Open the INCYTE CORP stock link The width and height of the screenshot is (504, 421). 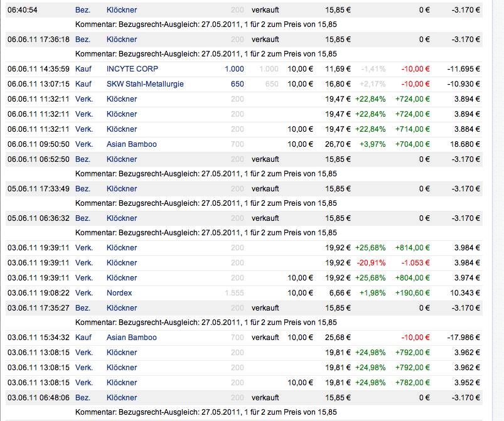click(131, 69)
